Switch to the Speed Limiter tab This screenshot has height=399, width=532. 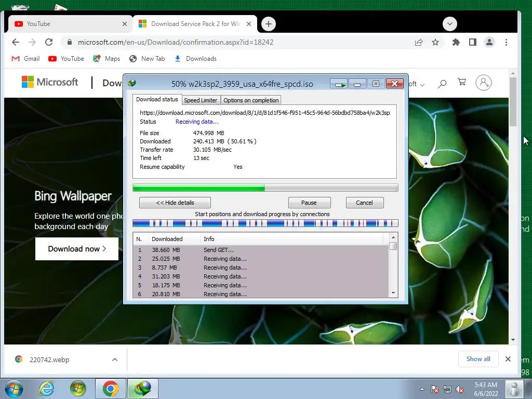pyautogui.click(x=201, y=100)
